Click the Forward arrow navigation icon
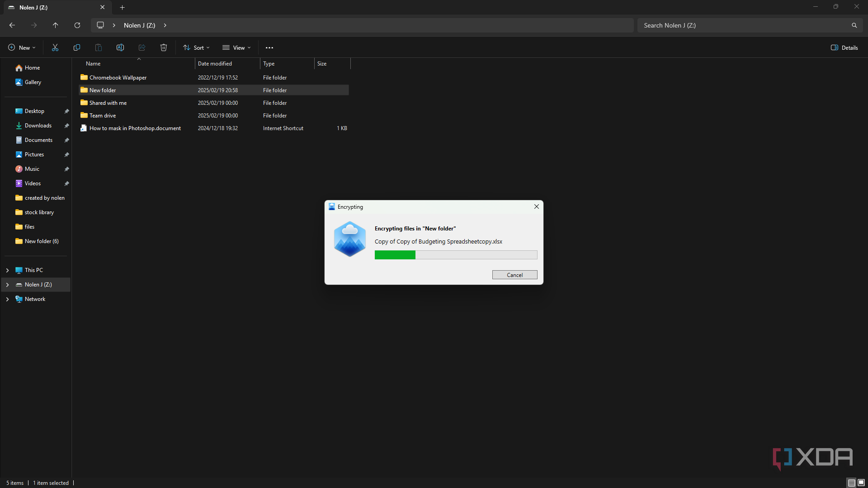Screen dimensions: 868x488 [x=34, y=25]
